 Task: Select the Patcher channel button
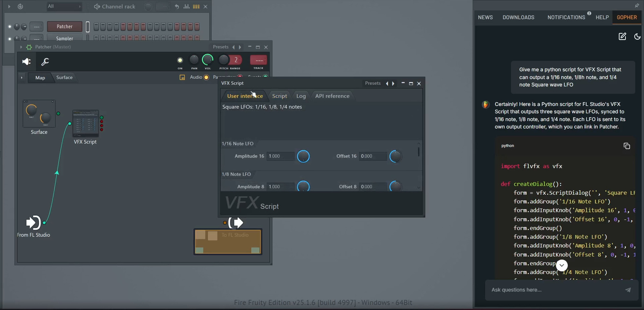(65, 27)
